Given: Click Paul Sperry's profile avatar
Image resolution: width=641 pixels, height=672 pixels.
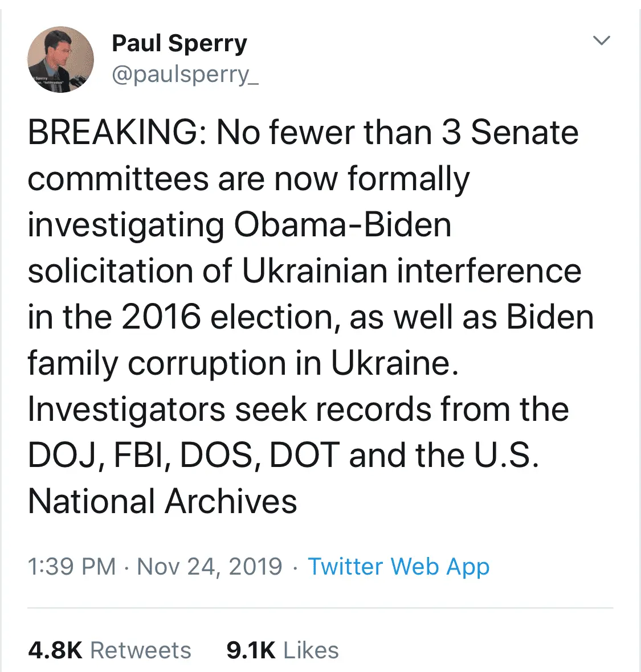Looking at the screenshot, I should (60, 59).
